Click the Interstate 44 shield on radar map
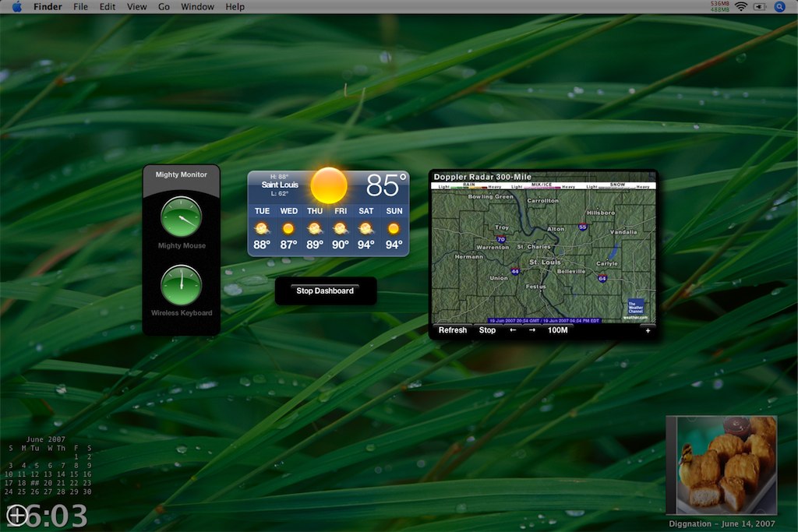This screenshot has width=798, height=532. pos(515,272)
